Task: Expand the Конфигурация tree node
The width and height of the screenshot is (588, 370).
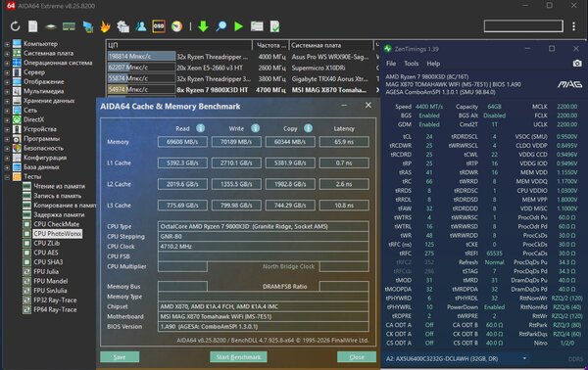Action: [x=7, y=158]
